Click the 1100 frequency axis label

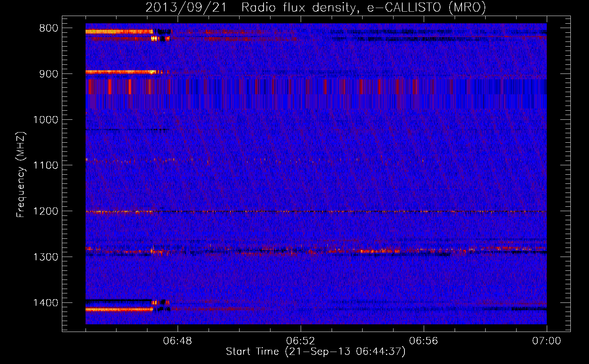(46, 166)
